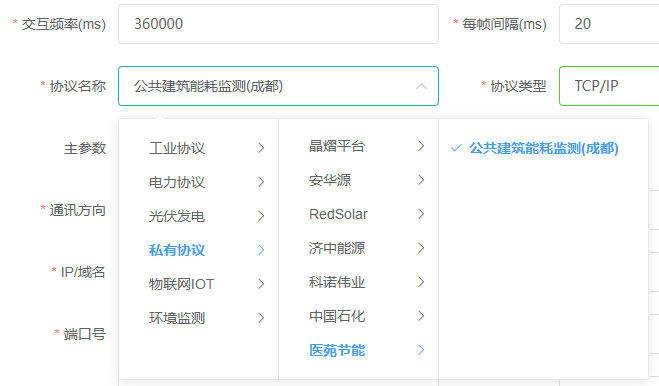The width and height of the screenshot is (659, 386).
Task: Click the 交互频率(ms) input field
Action: pos(278,24)
